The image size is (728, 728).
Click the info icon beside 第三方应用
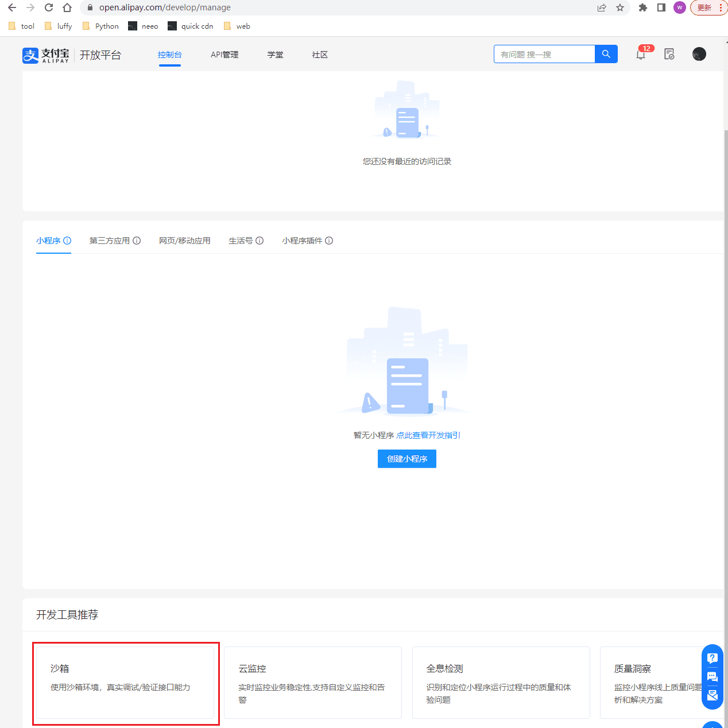tap(137, 241)
